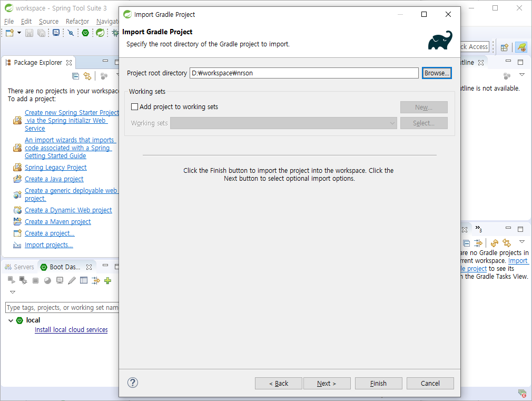Click the Spring Legacy Project link
This screenshot has height=401, width=532.
[56, 168]
